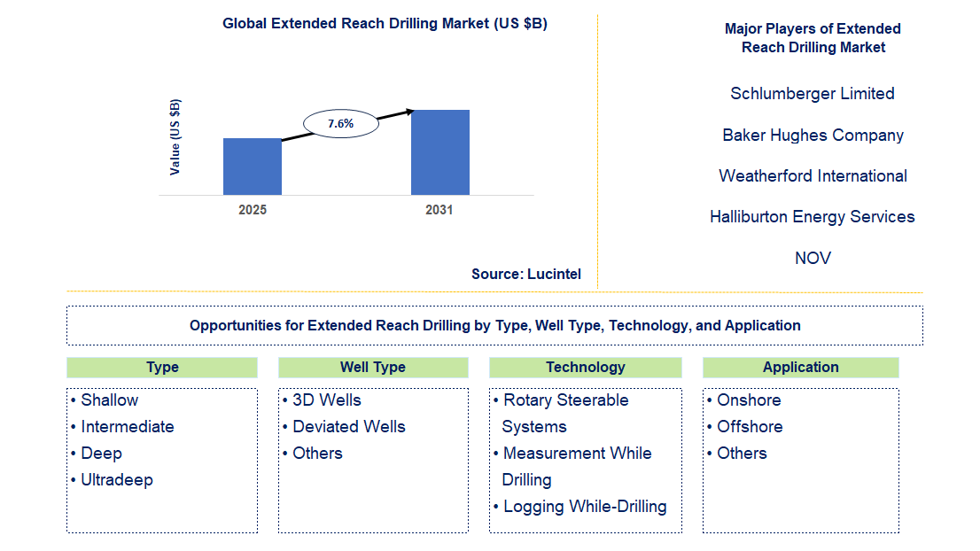This screenshot has width=980, height=551.
Task: Click the green 'Technology' header
Action: click(585, 368)
